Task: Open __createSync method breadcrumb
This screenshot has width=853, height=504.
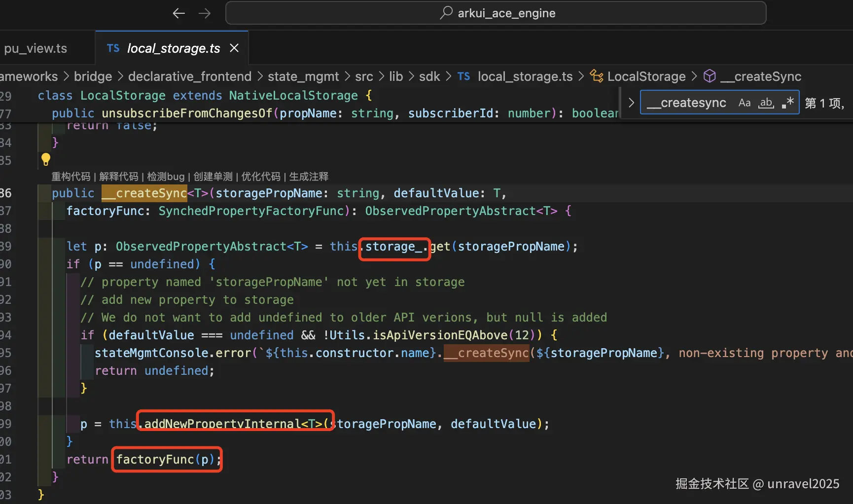Action: pyautogui.click(x=752, y=76)
